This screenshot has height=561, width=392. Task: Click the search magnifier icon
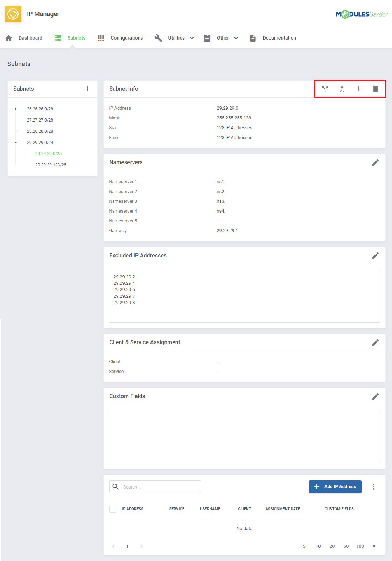[115, 487]
